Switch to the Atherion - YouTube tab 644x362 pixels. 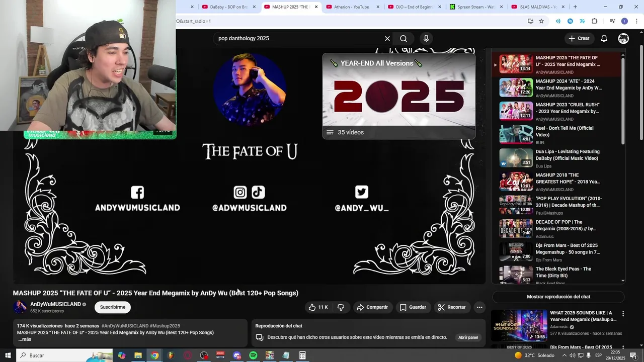pos(351,7)
